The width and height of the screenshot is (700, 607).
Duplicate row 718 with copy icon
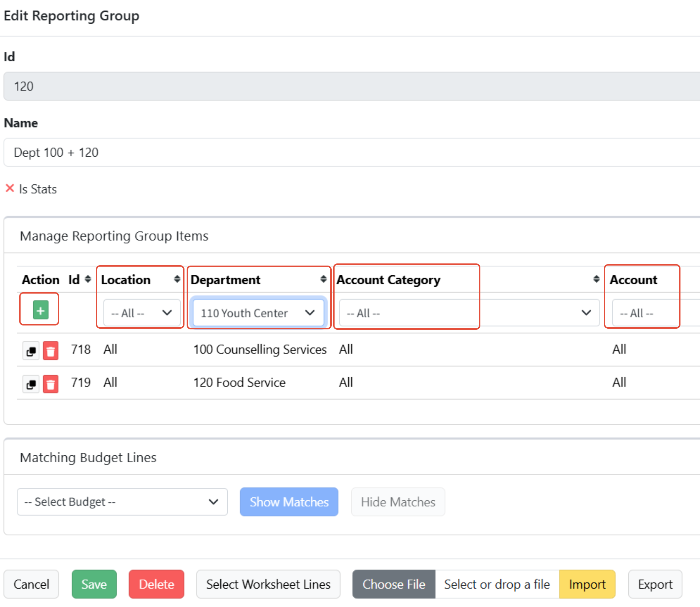(31, 351)
